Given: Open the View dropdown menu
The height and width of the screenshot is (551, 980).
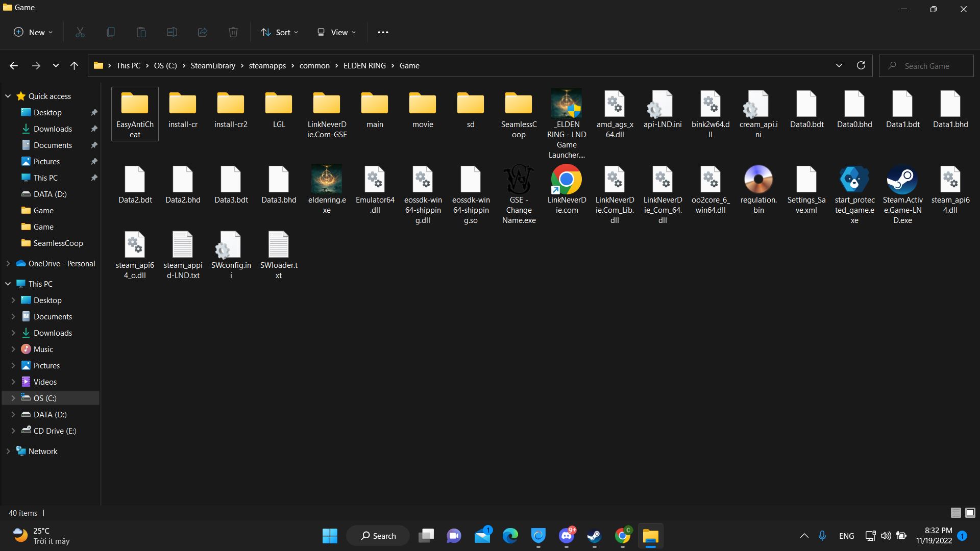Looking at the screenshot, I should 336,32.
